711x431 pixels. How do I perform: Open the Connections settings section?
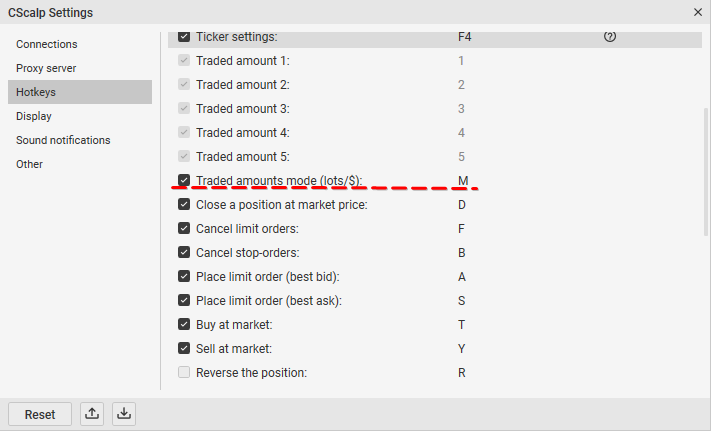point(47,44)
